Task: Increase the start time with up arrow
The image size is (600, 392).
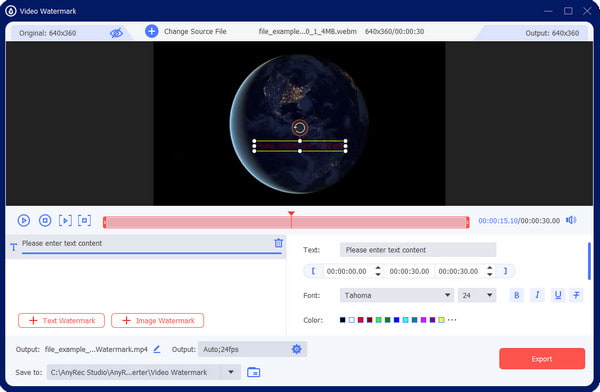Action: click(378, 268)
